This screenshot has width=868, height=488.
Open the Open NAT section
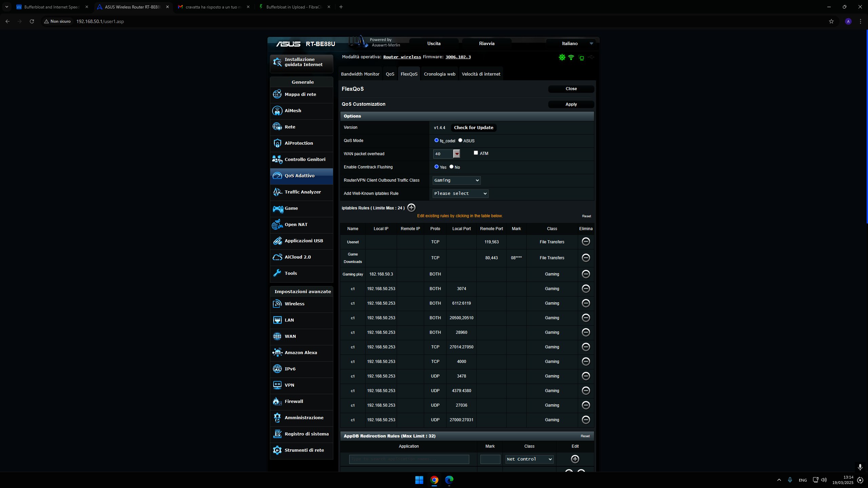(301, 225)
